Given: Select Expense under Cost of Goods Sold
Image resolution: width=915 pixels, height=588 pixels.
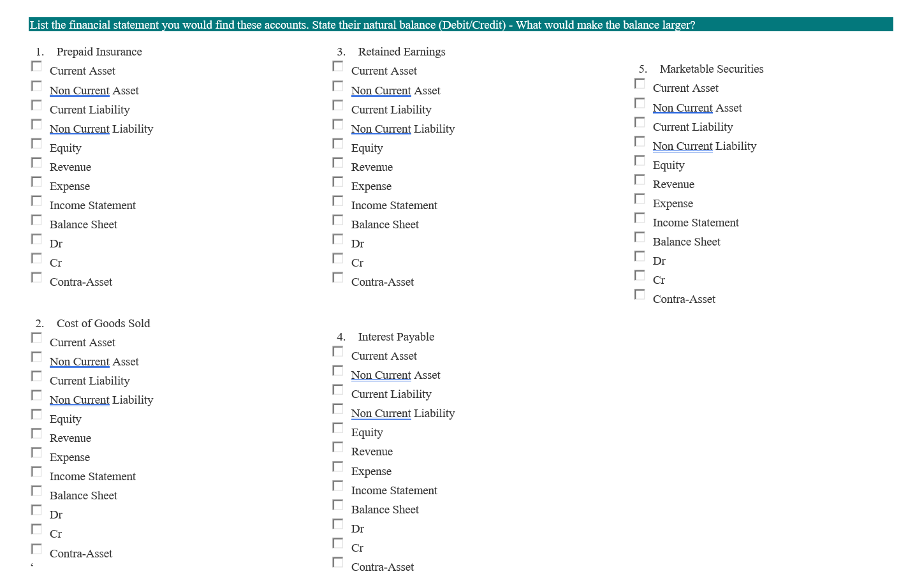Looking at the screenshot, I should pyautogui.click(x=36, y=452).
